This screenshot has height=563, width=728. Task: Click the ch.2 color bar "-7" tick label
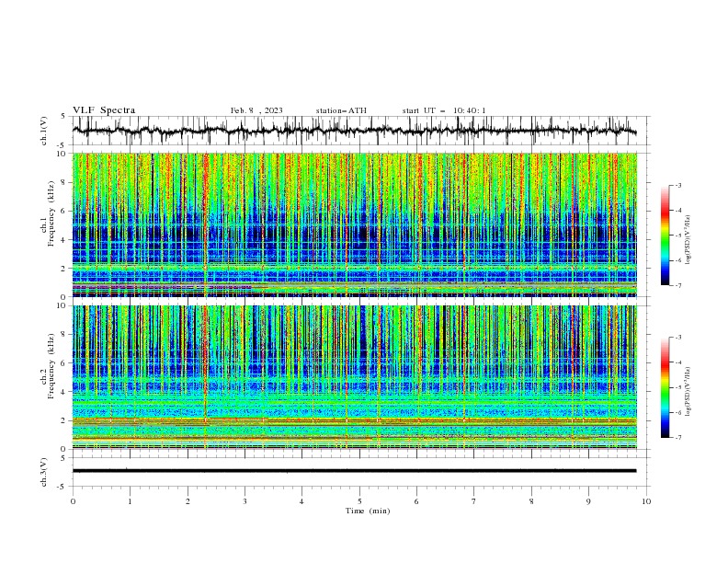(x=678, y=438)
